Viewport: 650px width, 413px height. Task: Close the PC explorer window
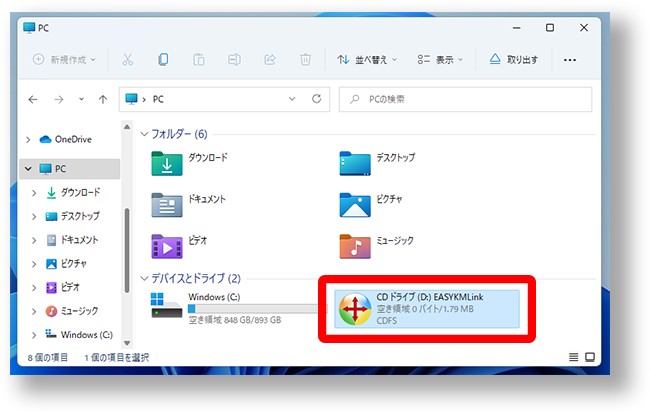tap(584, 28)
